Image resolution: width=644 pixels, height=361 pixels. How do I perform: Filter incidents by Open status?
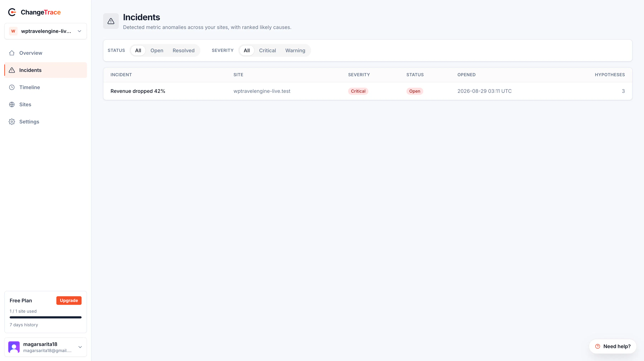tap(157, 50)
